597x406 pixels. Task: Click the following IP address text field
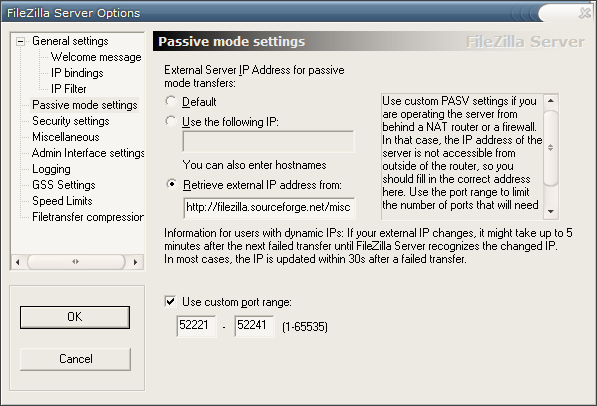pyautogui.click(x=268, y=142)
